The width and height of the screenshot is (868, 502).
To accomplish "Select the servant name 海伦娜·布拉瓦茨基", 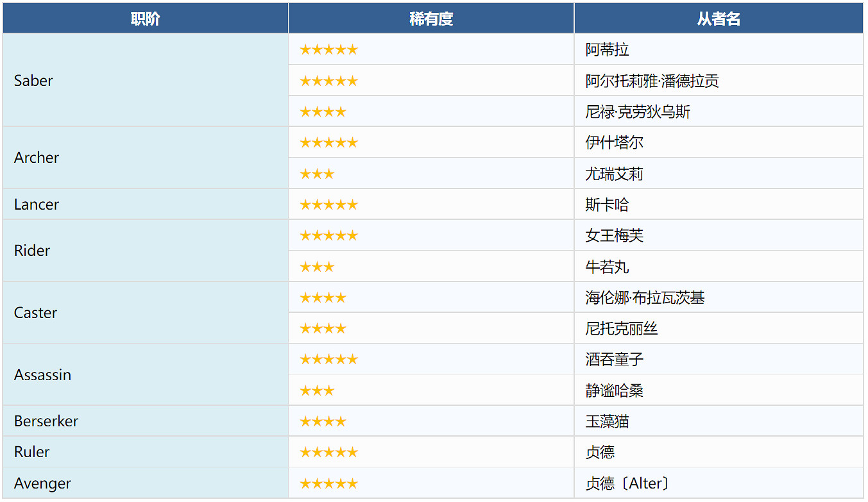I will coord(645,298).
